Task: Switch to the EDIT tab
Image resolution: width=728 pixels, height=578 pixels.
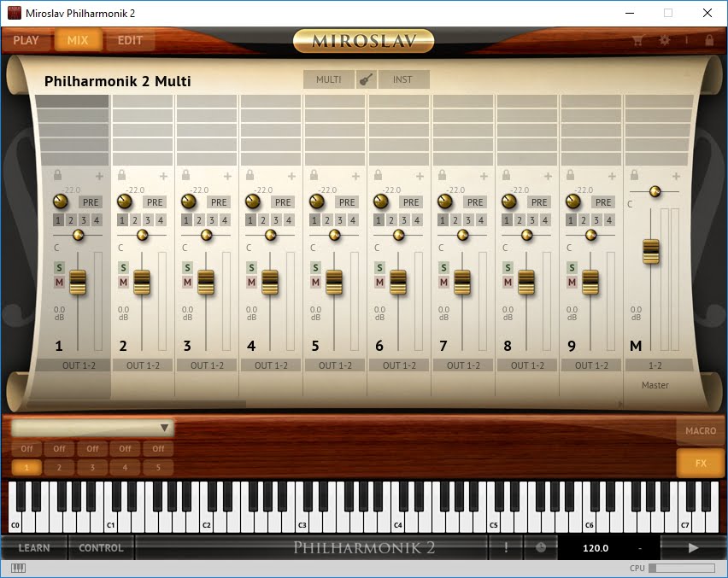Action: (x=130, y=40)
